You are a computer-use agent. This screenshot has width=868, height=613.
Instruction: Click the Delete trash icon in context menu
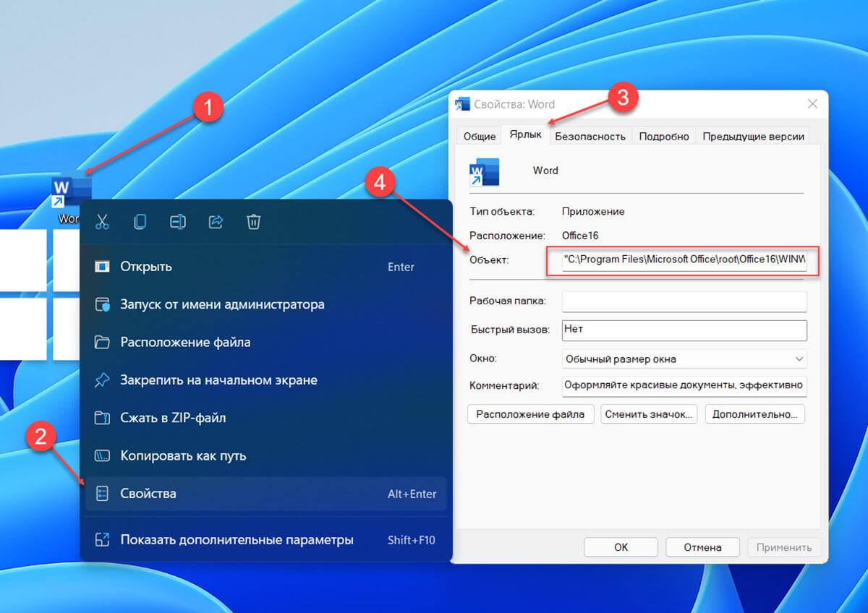click(253, 221)
